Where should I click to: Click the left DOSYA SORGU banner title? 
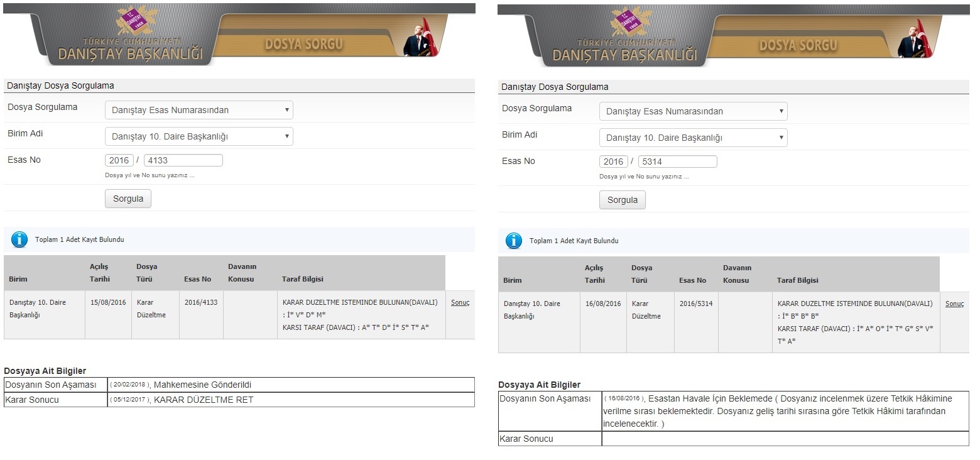(x=303, y=44)
